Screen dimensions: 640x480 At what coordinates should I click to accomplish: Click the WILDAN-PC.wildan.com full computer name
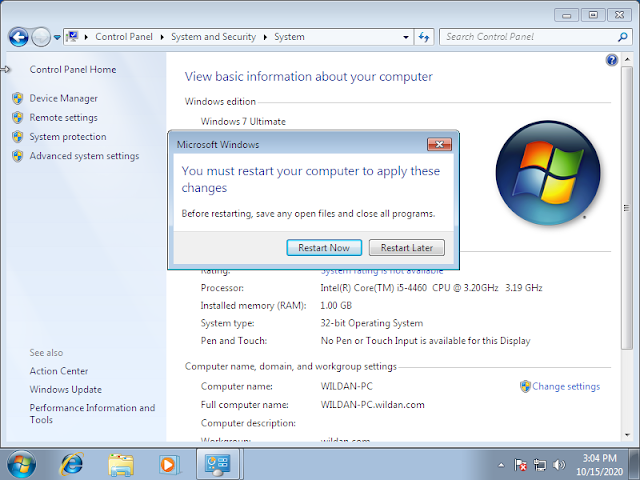click(x=372, y=405)
